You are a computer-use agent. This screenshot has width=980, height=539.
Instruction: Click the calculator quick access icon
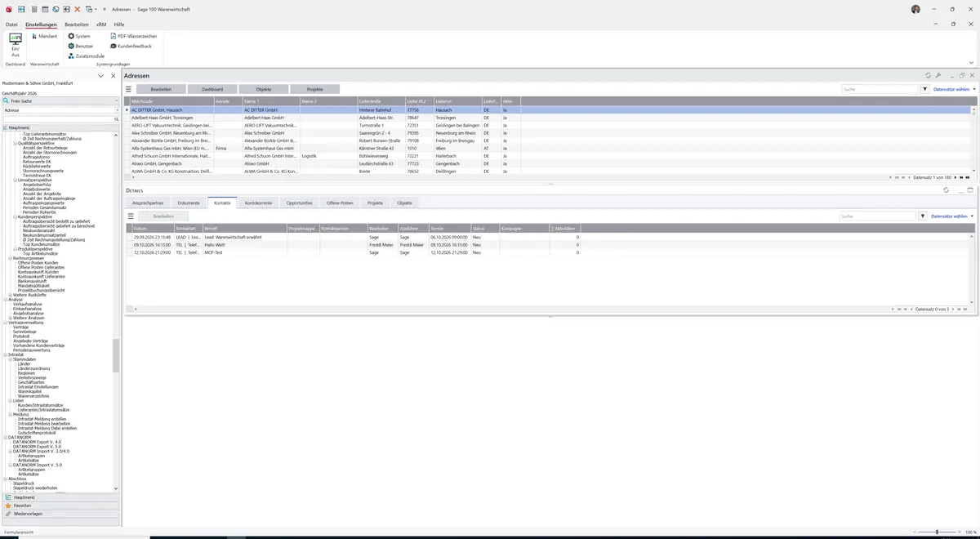pos(33,9)
